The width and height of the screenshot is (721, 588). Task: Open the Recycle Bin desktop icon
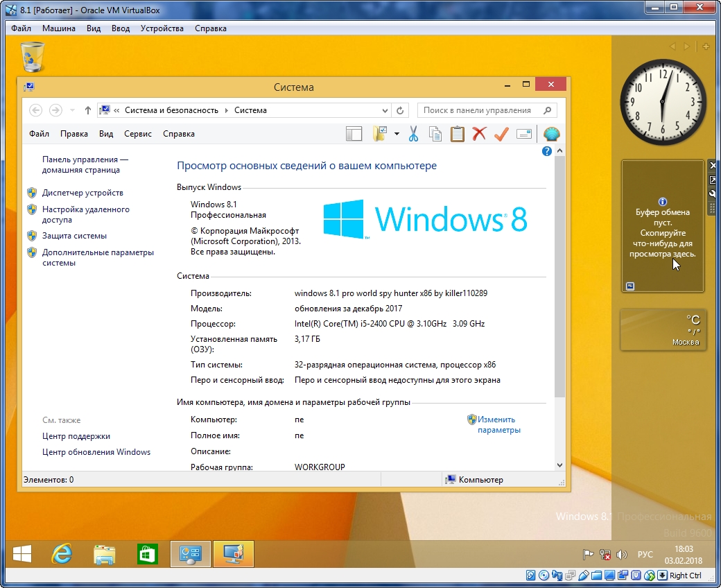click(33, 56)
